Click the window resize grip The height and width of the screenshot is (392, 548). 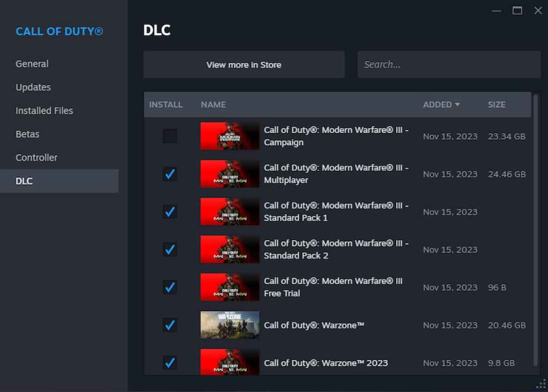[x=541, y=385]
